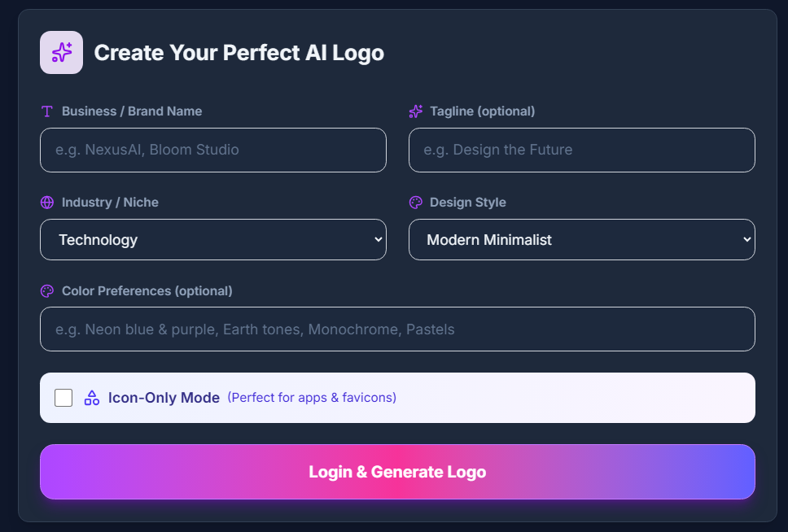Click the palette icon beside Design Style
This screenshot has width=788, height=532.
pos(415,203)
